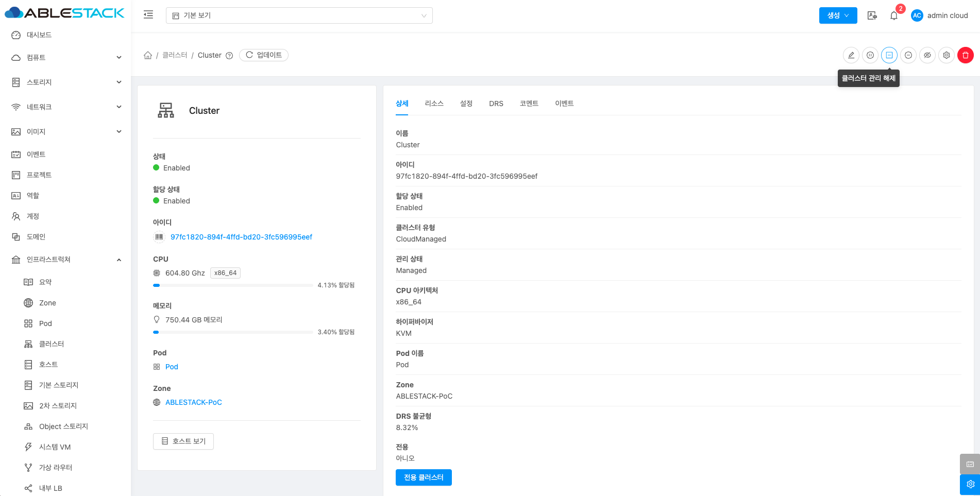Open the ABLESTACK-PoC zone link
Viewport: 980px width, 496px height.
193,402
